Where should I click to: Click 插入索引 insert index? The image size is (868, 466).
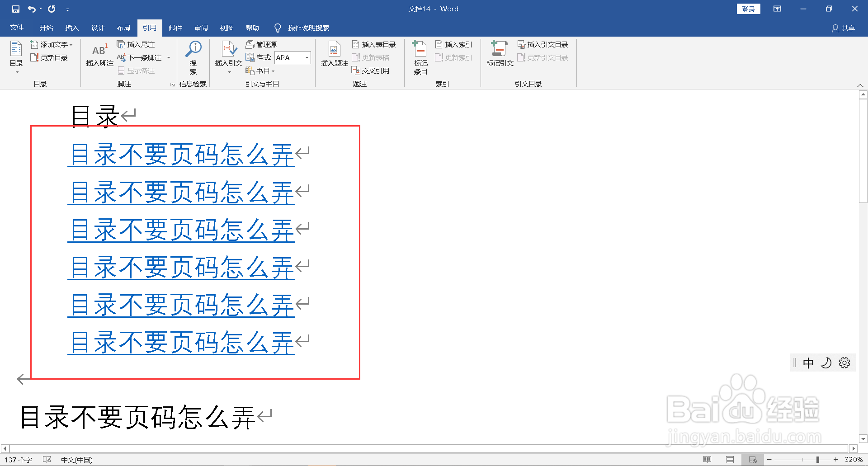[x=453, y=44]
